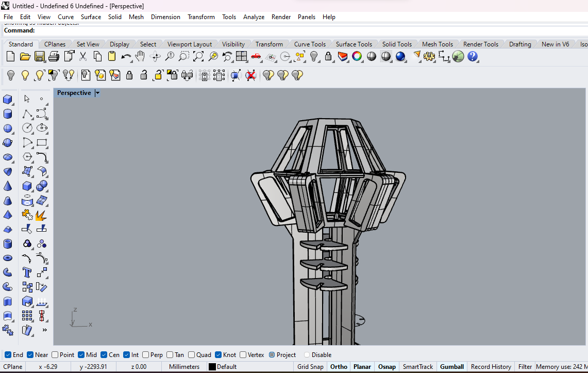
Task: Click the Explode tool icon
Action: click(42, 215)
